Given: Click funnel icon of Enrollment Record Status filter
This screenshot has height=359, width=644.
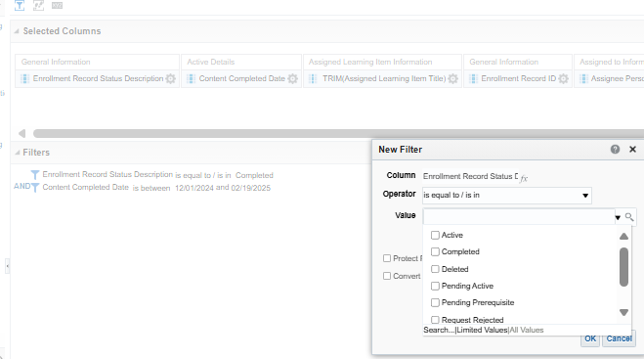Looking at the screenshot, I should point(35,175).
